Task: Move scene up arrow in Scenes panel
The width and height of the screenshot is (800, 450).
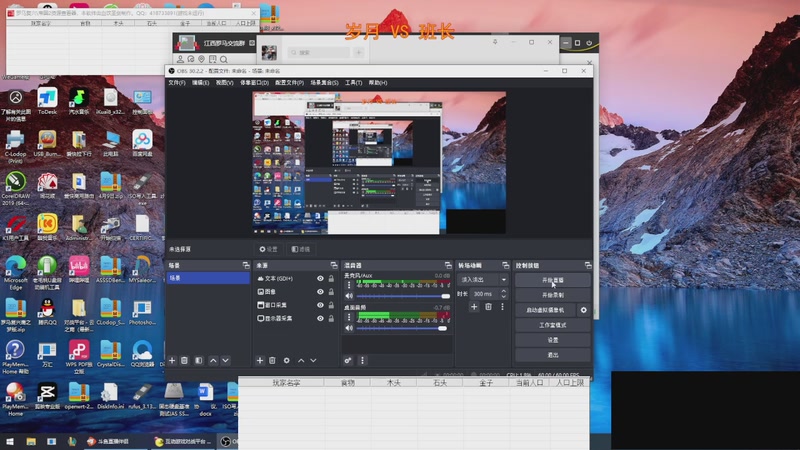Action: [x=213, y=361]
